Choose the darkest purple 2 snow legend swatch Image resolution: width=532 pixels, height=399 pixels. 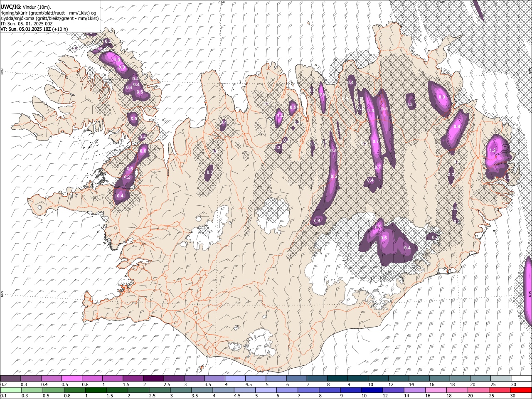(x=153, y=378)
